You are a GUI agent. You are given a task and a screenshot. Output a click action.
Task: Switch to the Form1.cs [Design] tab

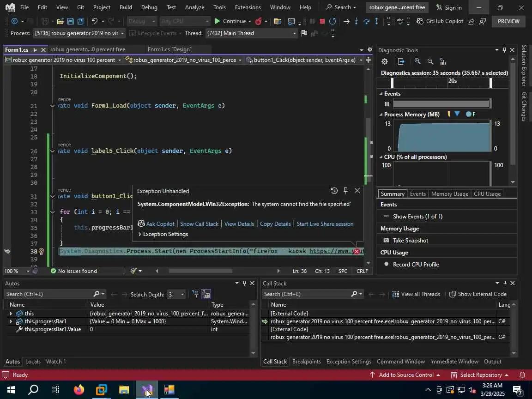tap(169, 49)
